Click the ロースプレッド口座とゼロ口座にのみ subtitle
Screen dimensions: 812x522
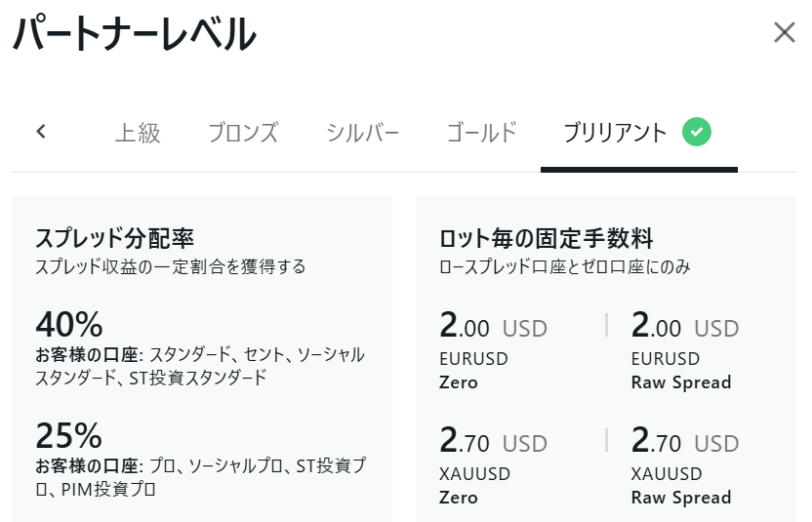point(565,266)
